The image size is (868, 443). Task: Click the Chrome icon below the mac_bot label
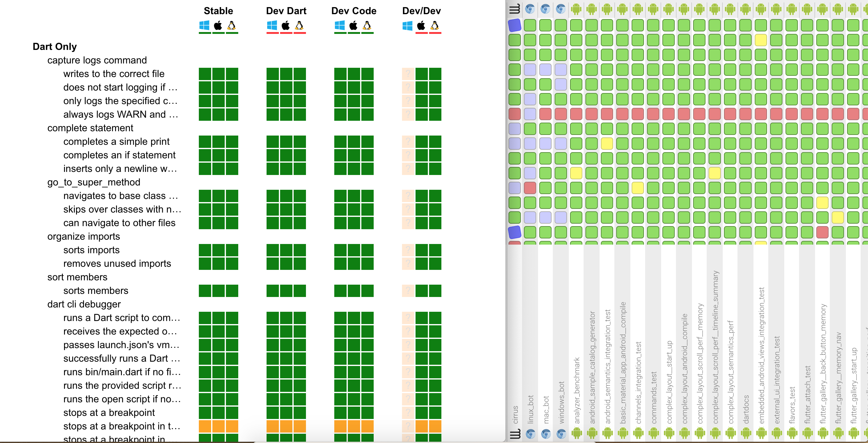tap(546, 433)
